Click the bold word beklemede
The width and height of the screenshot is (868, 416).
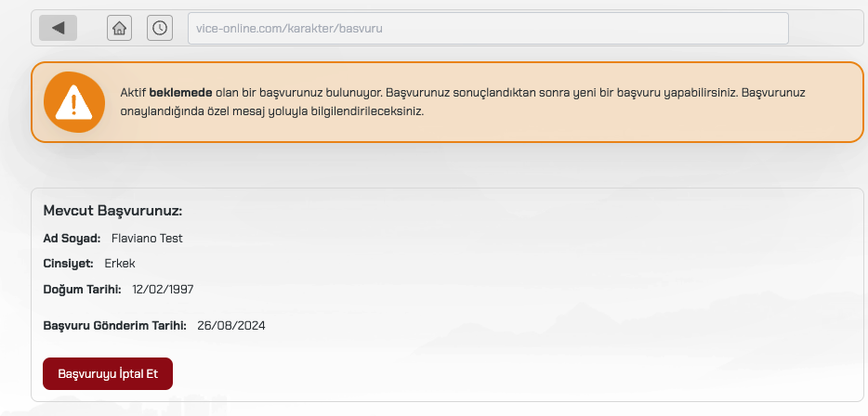pyautogui.click(x=180, y=94)
